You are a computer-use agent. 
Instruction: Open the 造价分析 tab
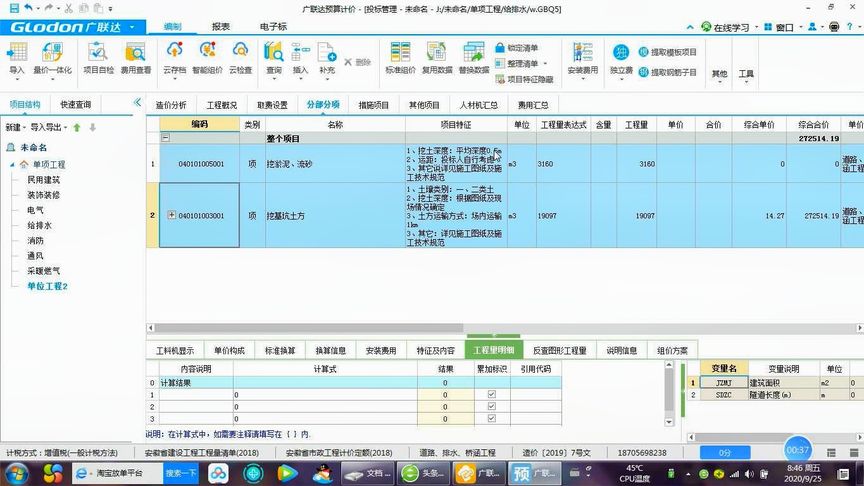[x=171, y=105]
